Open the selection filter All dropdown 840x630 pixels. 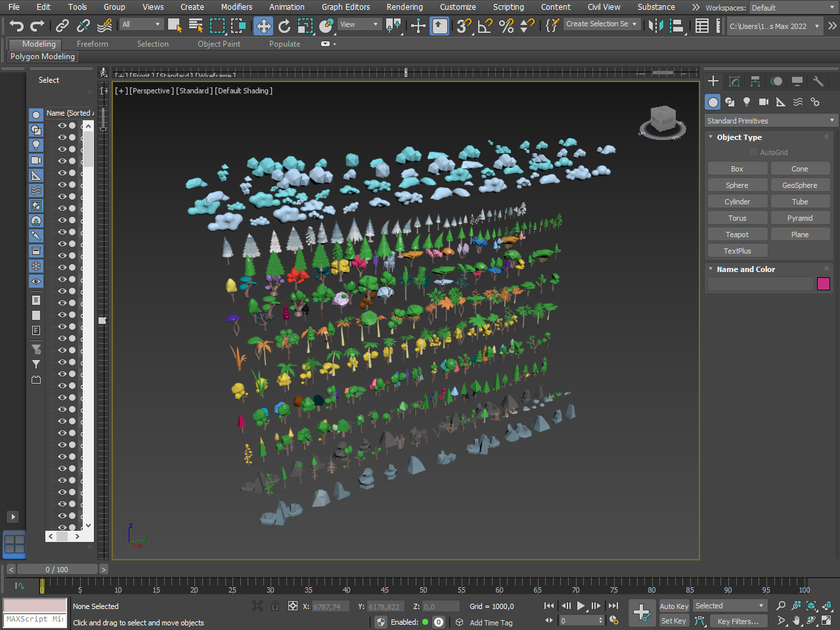point(141,24)
